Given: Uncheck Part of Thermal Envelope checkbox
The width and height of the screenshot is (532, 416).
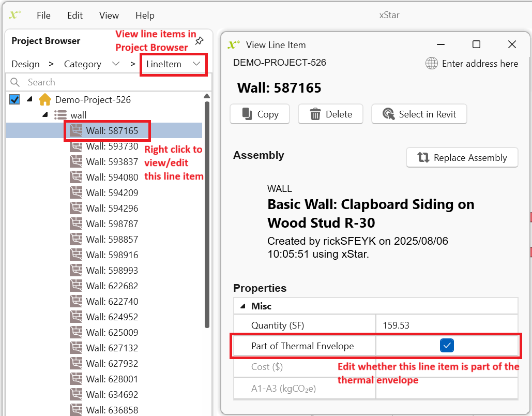Looking at the screenshot, I should pyautogui.click(x=447, y=346).
